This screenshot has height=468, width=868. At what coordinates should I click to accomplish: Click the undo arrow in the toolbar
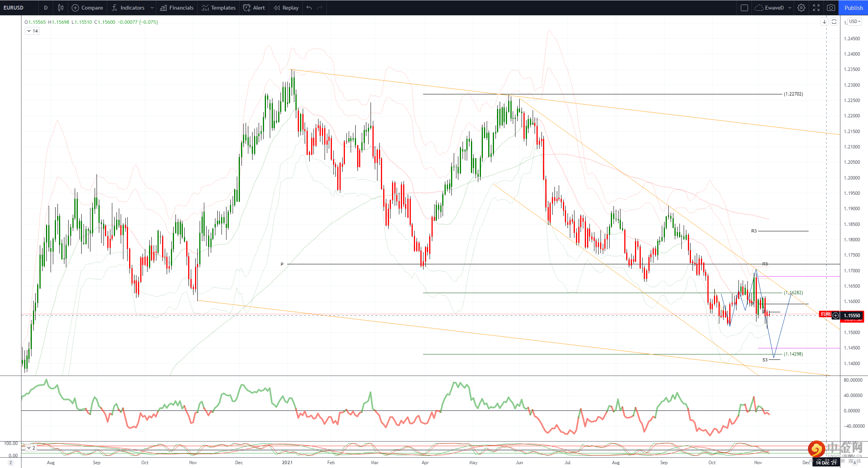point(309,8)
